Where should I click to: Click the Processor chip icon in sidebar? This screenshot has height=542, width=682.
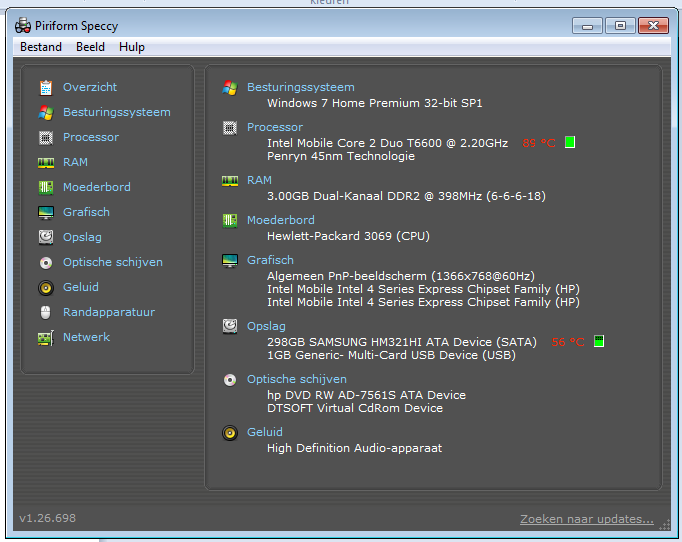(46, 137)
